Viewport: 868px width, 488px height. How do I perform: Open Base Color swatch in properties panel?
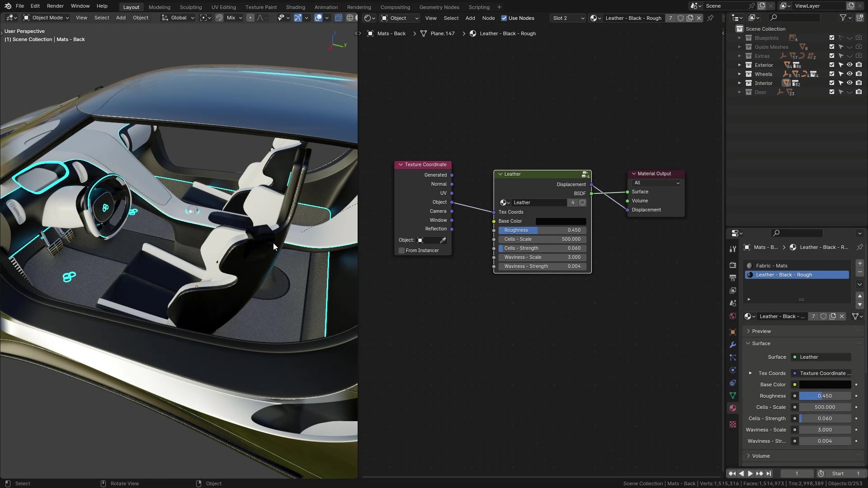point(825,385)
